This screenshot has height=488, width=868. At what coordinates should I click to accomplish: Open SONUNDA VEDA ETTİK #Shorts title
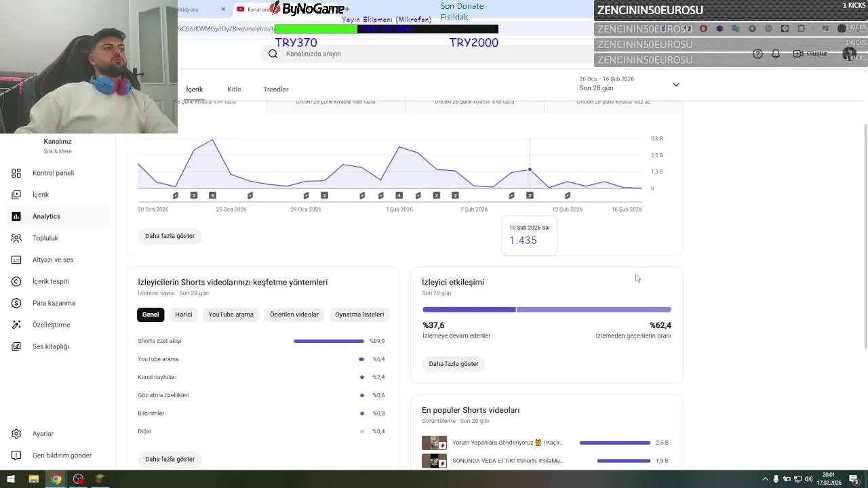[508, 461]
